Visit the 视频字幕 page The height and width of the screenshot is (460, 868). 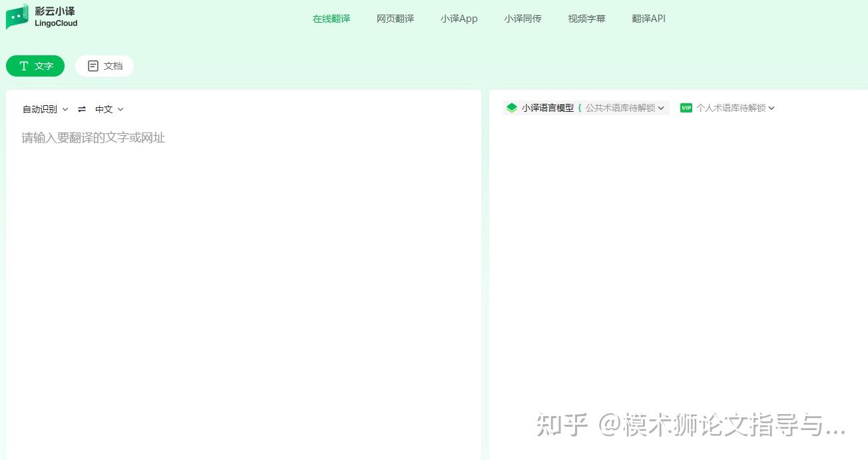coord(586,19)
